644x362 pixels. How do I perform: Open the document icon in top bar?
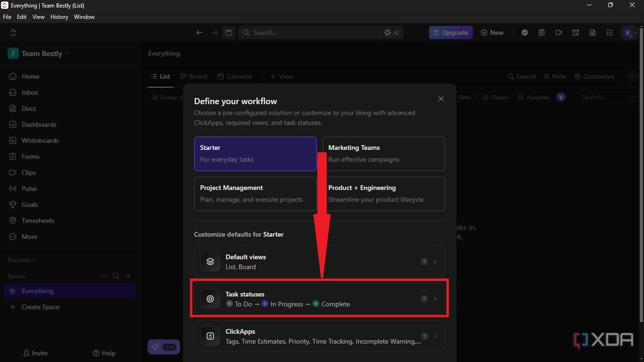click(x=593, y=33)
